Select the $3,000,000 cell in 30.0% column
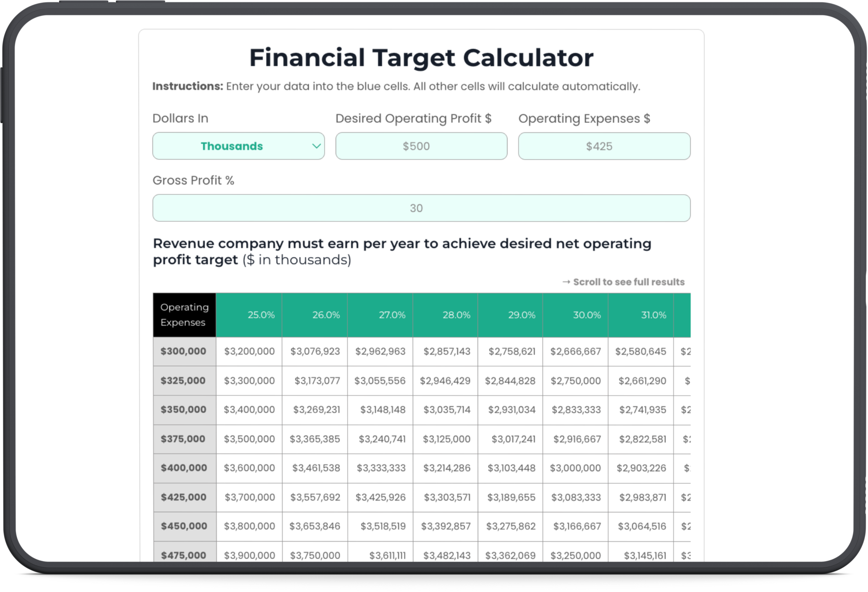The height and width of the screenshot is (592, 868). (x=575, y=468)
